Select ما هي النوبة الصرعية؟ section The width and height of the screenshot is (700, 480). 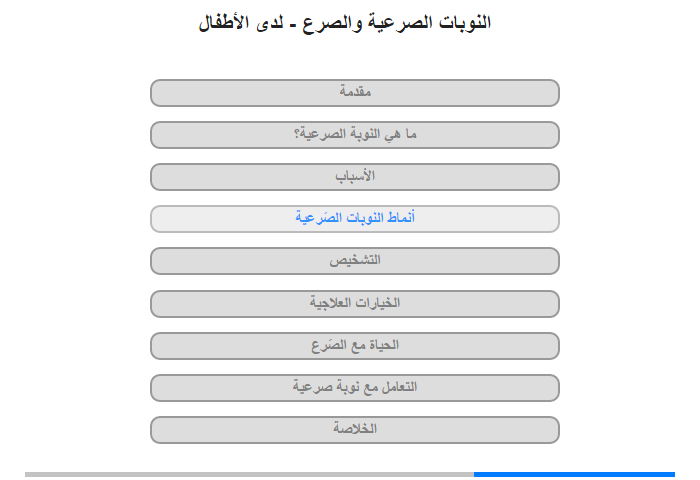click(354, 135)
